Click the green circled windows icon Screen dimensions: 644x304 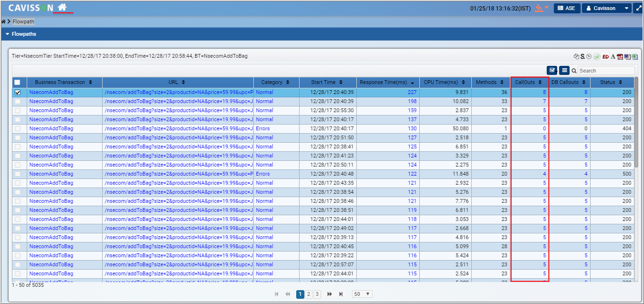[x=597, y=57]
